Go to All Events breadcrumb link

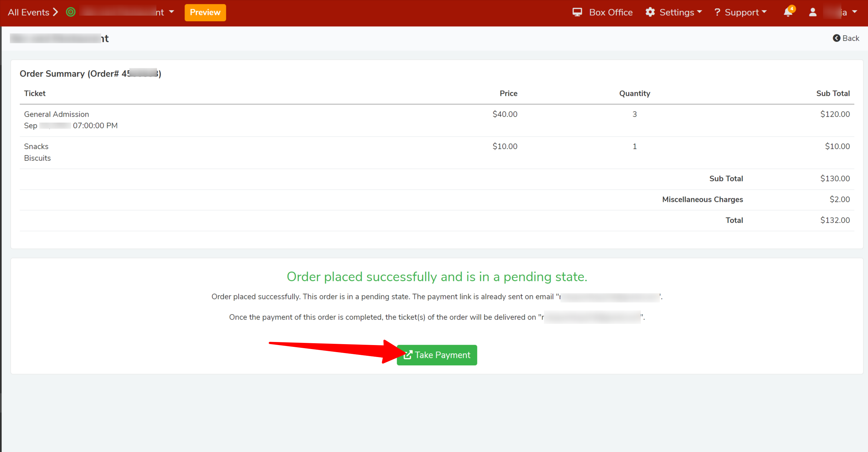coord(29,13)
